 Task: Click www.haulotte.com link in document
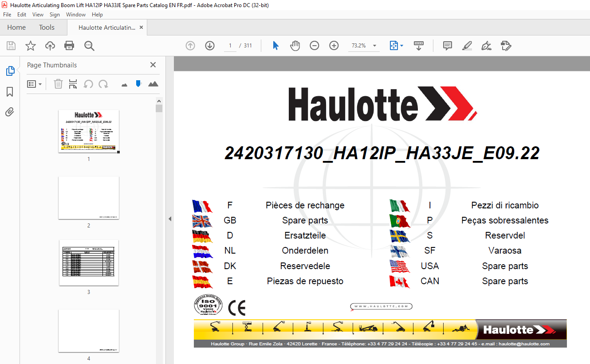382,306
